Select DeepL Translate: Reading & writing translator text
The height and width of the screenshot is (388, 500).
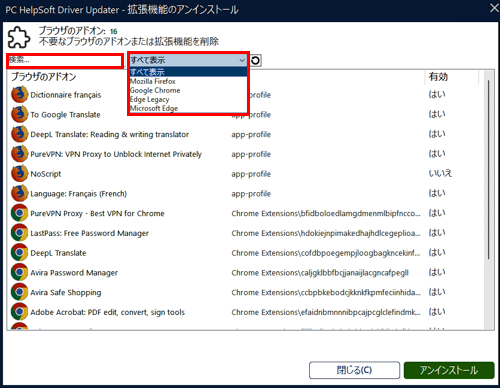pos(110,134)
